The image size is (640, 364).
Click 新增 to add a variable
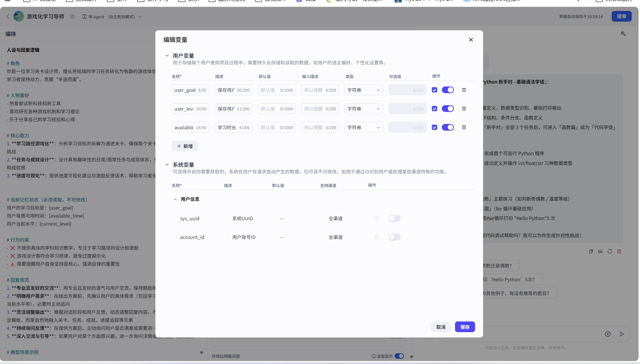point(185,146)
